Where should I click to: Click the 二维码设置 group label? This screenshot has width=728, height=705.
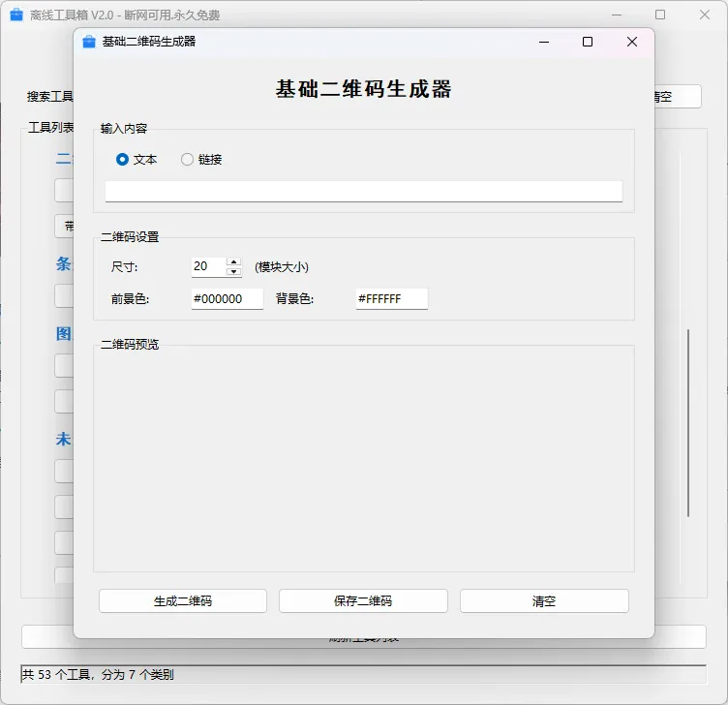tap(130, 237)
